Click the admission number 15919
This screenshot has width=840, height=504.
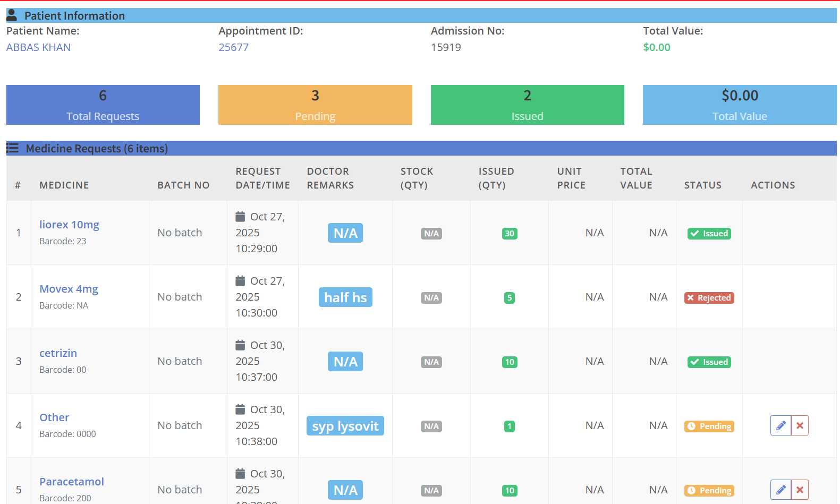coord(446,47)
